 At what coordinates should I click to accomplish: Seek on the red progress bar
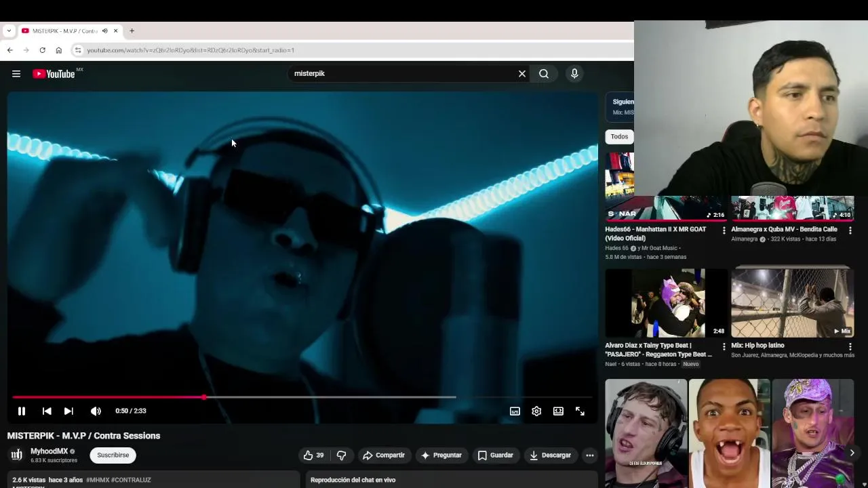[x=302, y=397]
